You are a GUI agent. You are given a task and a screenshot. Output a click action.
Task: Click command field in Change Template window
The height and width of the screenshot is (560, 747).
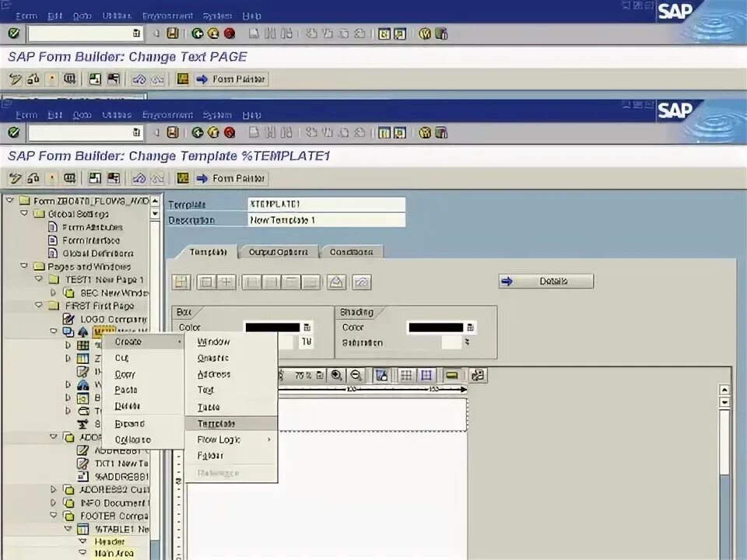85,133
